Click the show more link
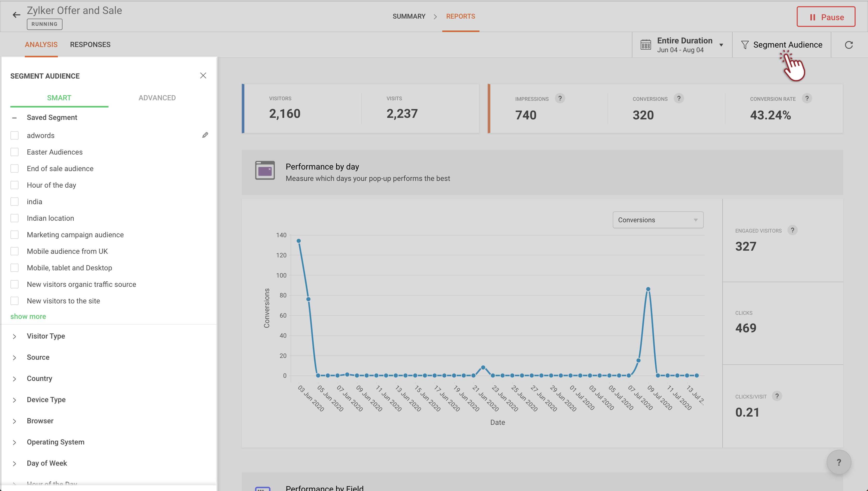 coord(28,316)
